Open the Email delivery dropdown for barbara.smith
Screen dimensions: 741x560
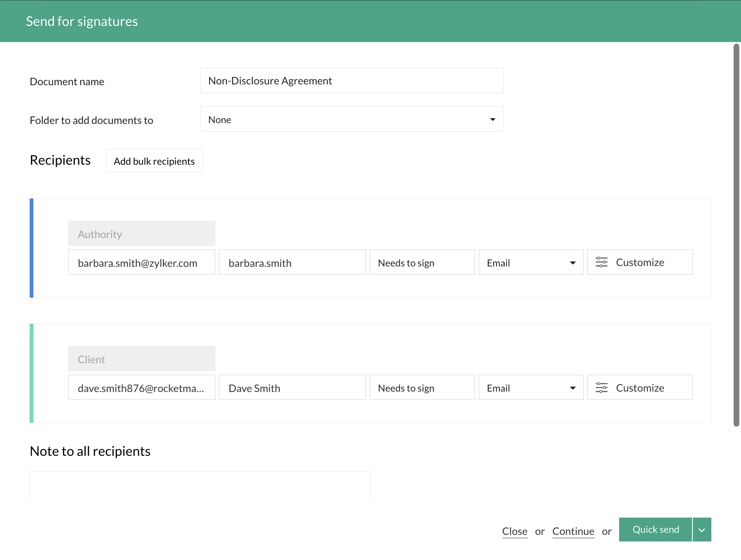[531, 263]
